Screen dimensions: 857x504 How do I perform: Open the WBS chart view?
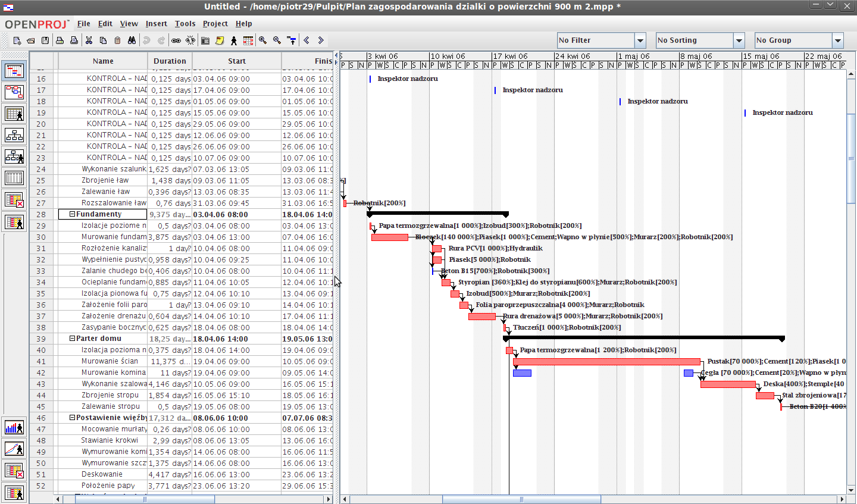[14, 135]
